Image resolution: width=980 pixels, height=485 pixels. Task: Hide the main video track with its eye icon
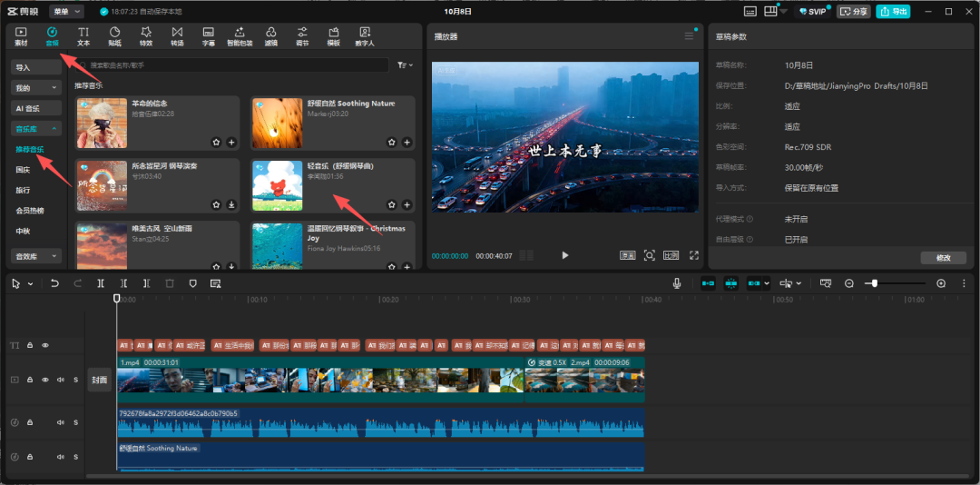tap(45, 380)
